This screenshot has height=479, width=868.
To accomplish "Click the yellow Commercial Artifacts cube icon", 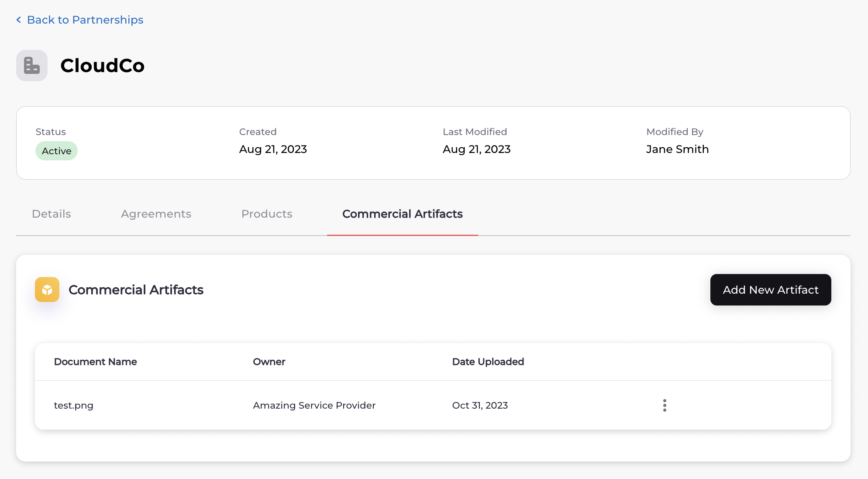I will (47, 289).
